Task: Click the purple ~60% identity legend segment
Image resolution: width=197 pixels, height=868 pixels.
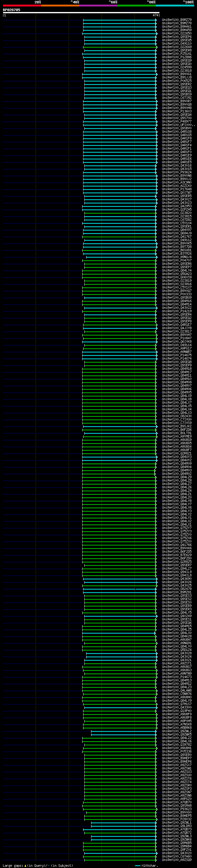Action: click(99, 6)
